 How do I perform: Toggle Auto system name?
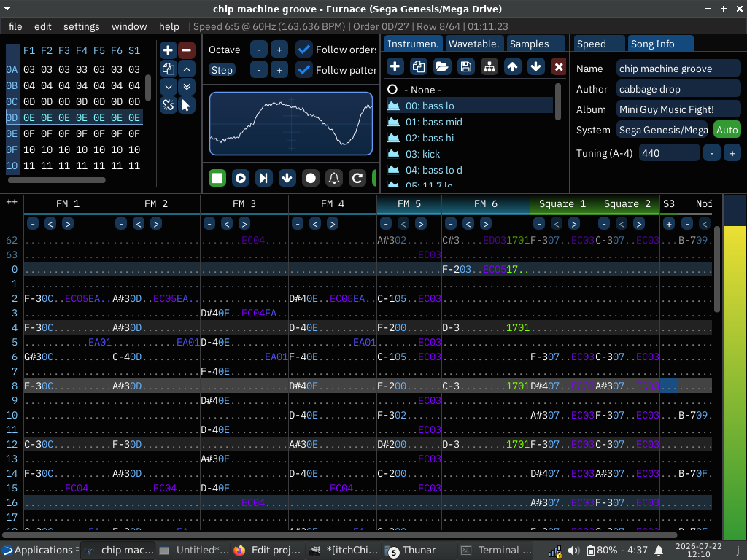pos(727,130)
